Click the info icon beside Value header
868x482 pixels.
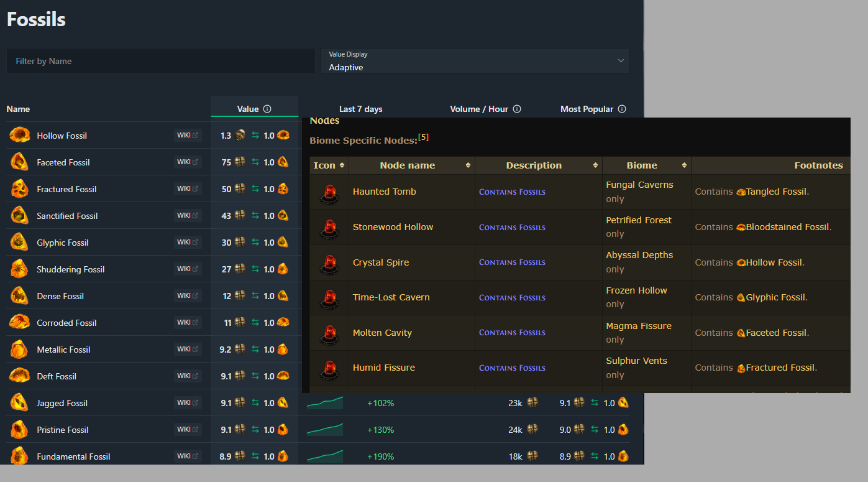coord(267,109)
